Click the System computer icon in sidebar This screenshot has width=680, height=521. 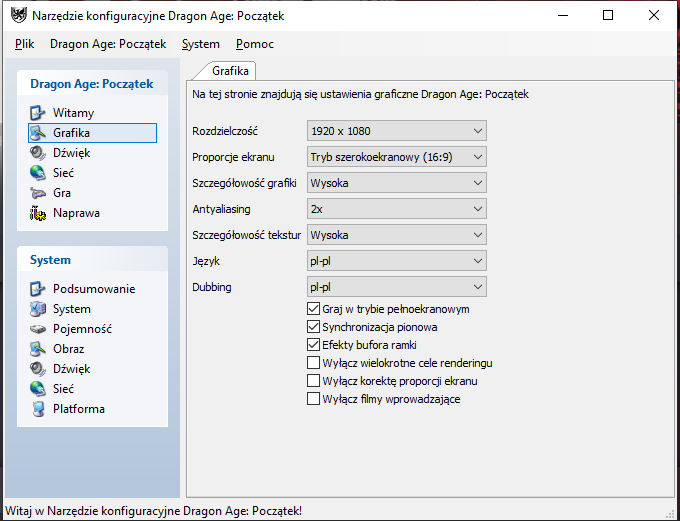(38, 309)
